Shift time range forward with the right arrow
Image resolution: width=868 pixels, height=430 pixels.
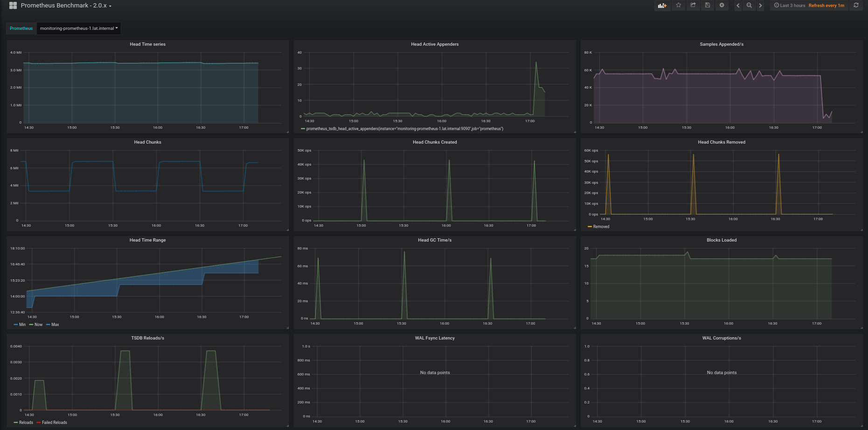(761, 5)
